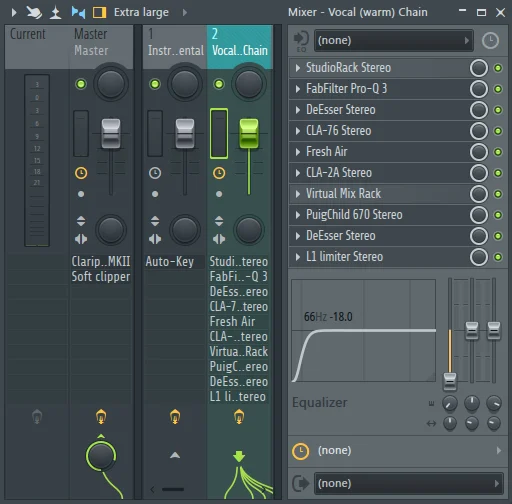Viewport: 512px width, 504px height.
Task: Toggle FX enable lamp on Vocal Chain track
Action: click(239, 417)
